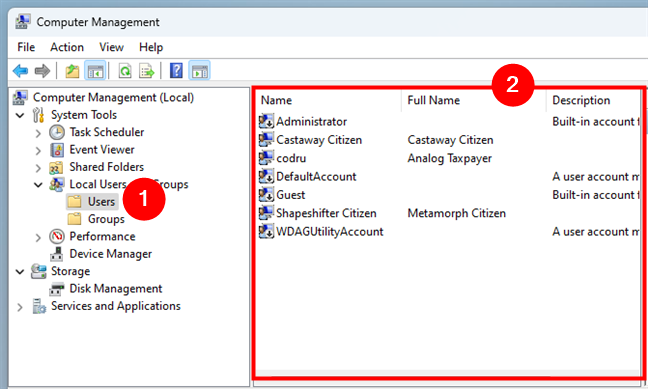Expand the Performance node
Viewport: 648px width, 389px height.
click(38, 237)
